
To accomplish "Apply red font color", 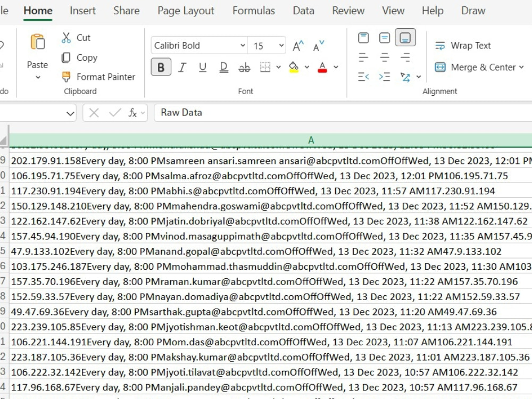I will (322, 67).
